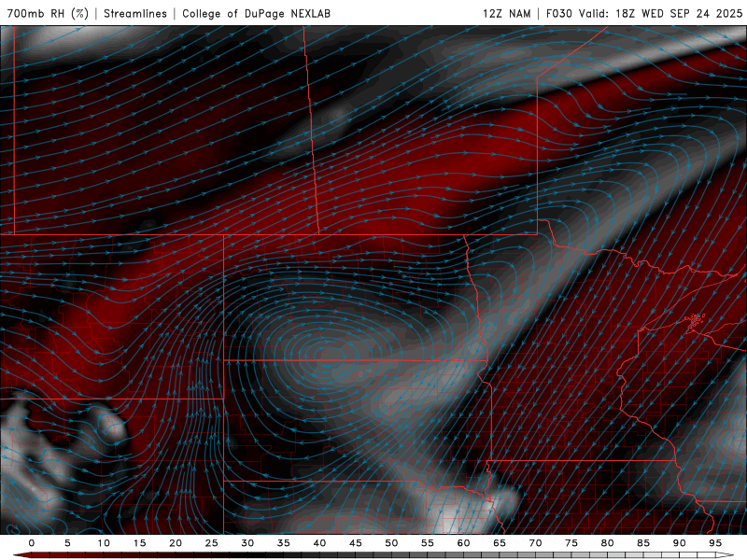Click the "45" color scale label

click(356, 543)
